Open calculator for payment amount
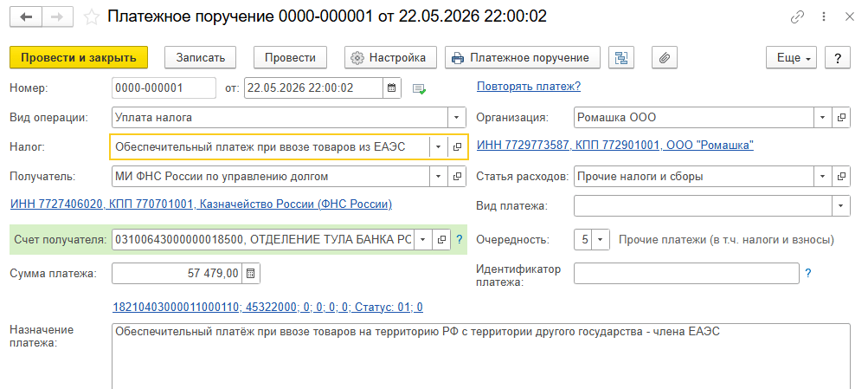This screenshot has height=389, width=868. (x=251, y=273)
